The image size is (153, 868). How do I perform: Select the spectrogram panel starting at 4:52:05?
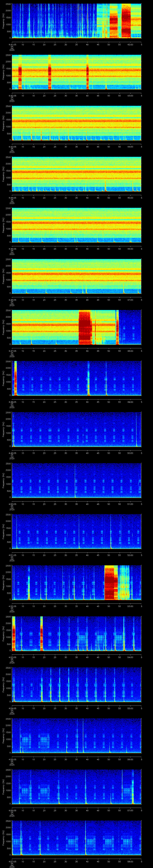76,583
